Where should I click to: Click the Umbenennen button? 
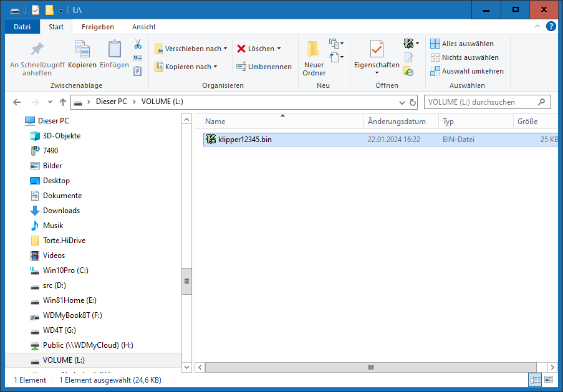(x=264, y=67)
